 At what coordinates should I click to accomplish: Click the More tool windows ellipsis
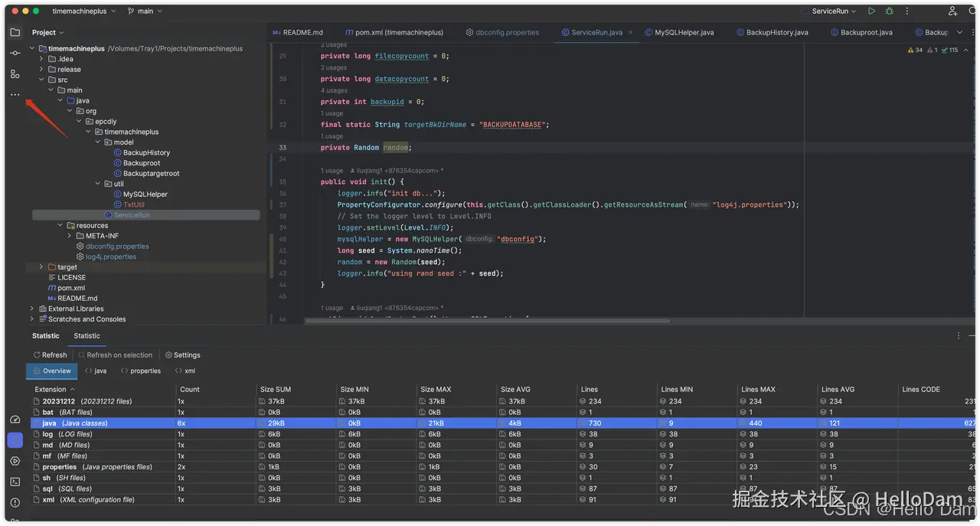click(x=15, y=94)
